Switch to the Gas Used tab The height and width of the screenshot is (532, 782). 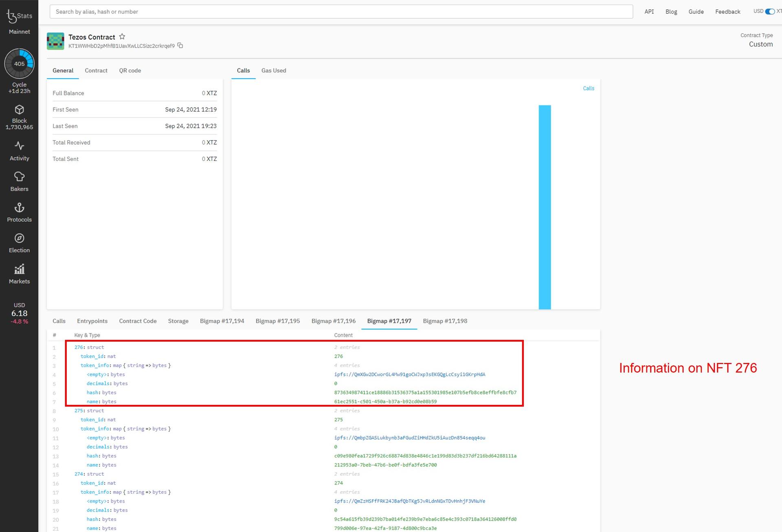274,70
